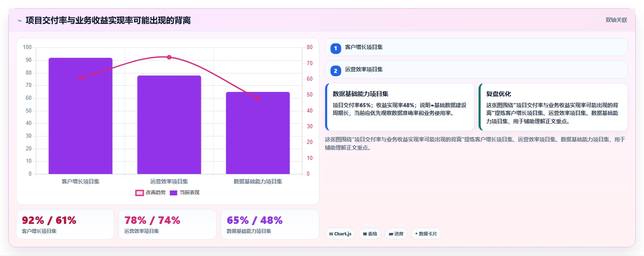The image size is (644, 256).
Task: Select the numbered badge 2 icon
Action: coord(335,70)
